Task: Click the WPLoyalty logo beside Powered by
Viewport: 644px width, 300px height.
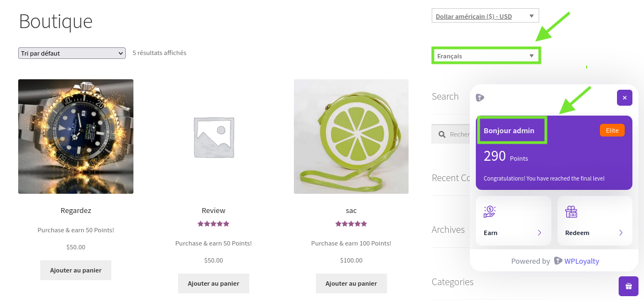Action: (x=558, y=261)
